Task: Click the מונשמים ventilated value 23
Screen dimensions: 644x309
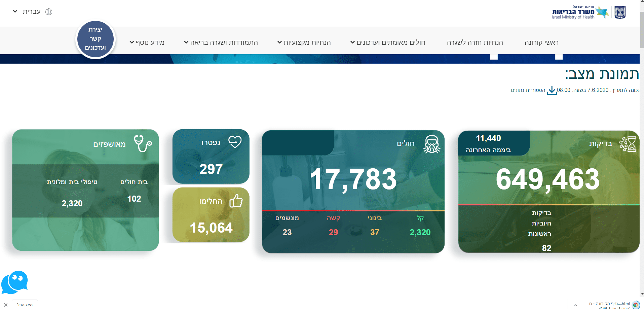Action: click(x=287, y=232)
